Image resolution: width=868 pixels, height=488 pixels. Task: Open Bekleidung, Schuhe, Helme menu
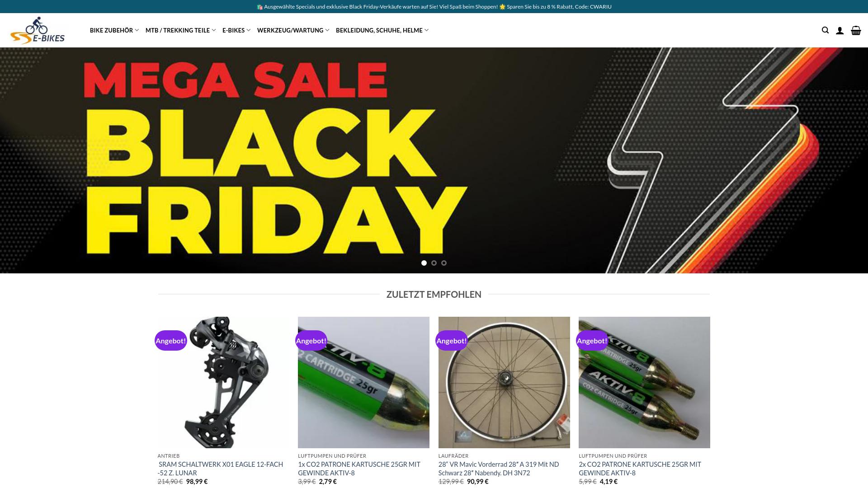382,30
